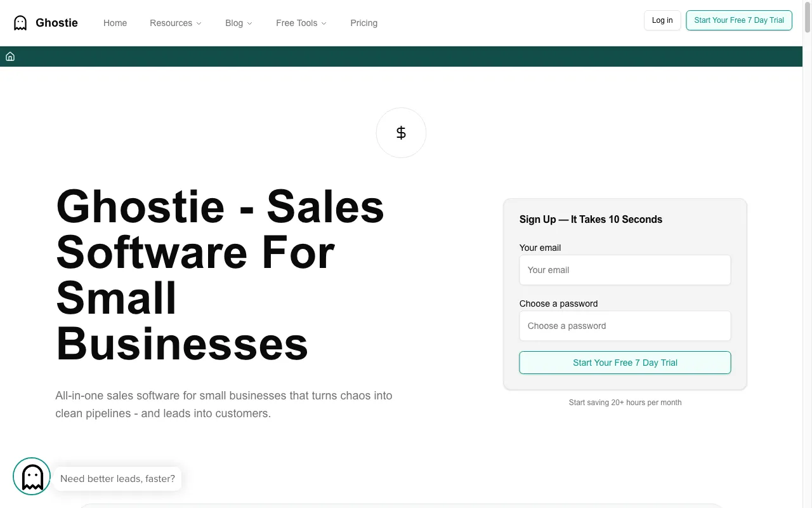Expand the Blog dropdown menu
The height and width of the screenshot is (508, 812).
point(239,23)
